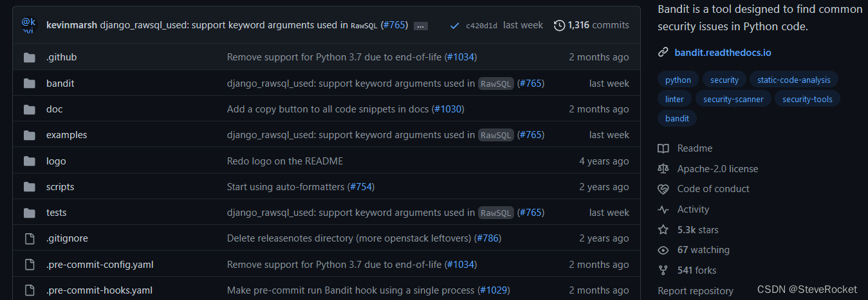Click the .pre-commit-config.yaml file icon

29,265
